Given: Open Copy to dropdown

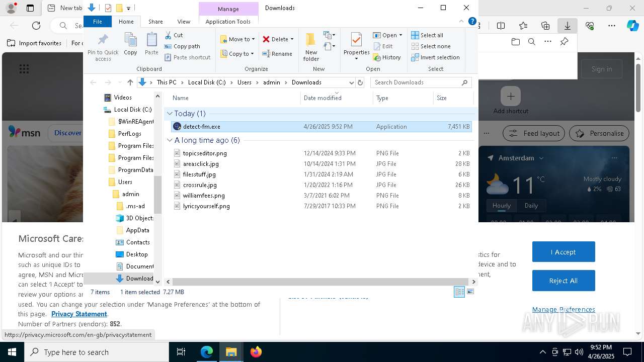Looking at the screenshot, I should (x=237, y=54).
